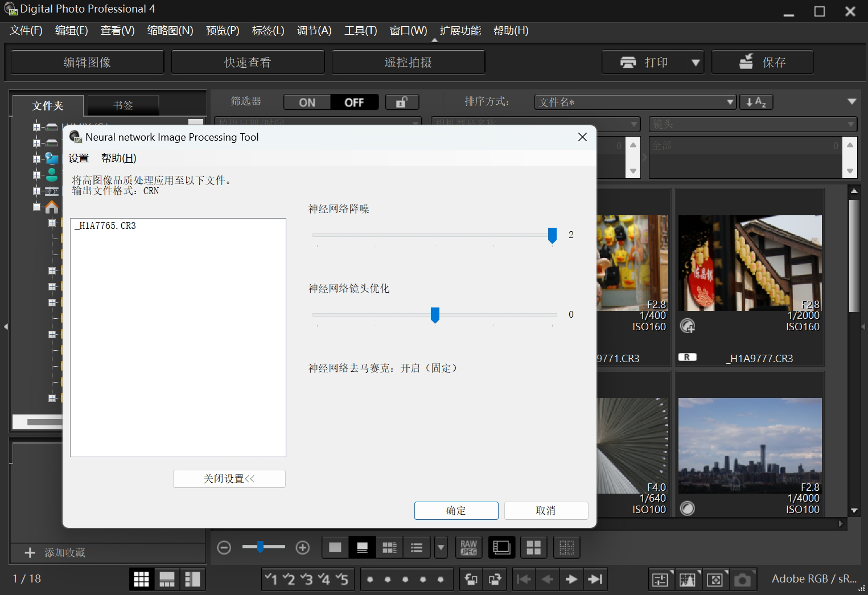Apply check mark 1 to image
868x595 pixels.
[271, 579]
